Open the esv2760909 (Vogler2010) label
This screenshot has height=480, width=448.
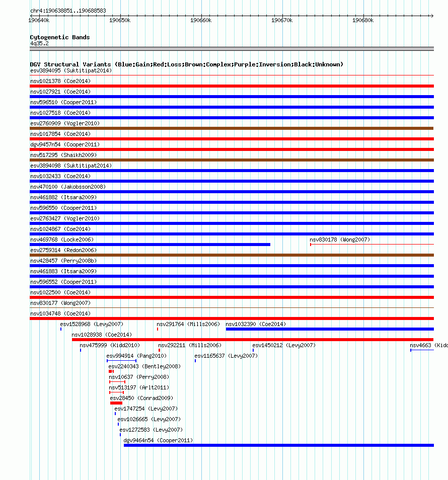point(65,123)
